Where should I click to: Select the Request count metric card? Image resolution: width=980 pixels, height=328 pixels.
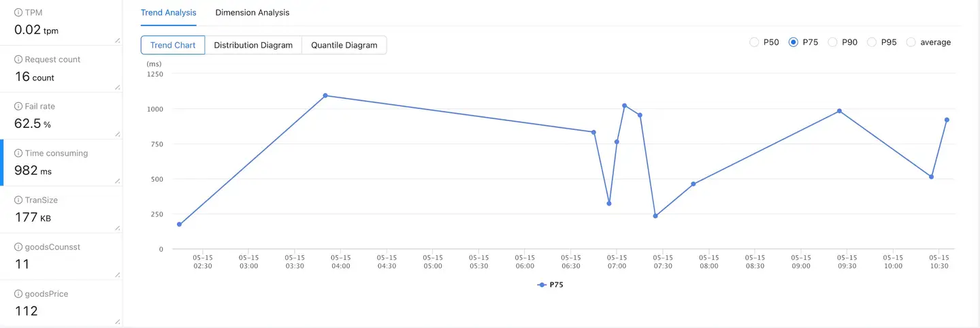click(61, 69)
